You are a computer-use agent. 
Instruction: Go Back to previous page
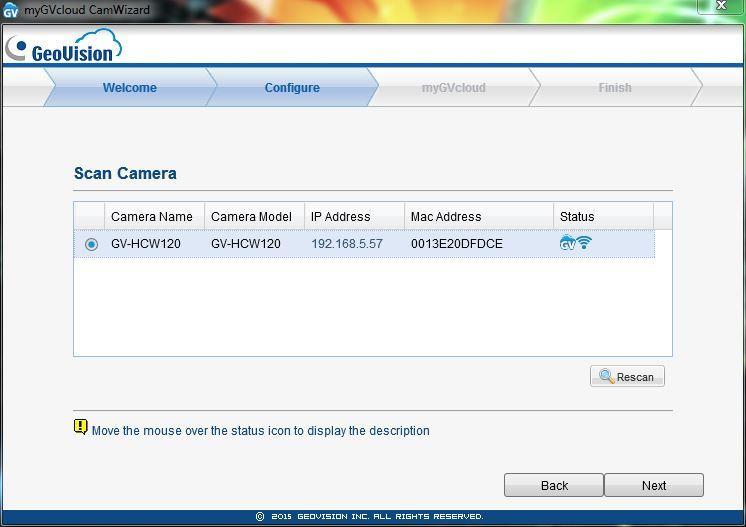point(554,485)
